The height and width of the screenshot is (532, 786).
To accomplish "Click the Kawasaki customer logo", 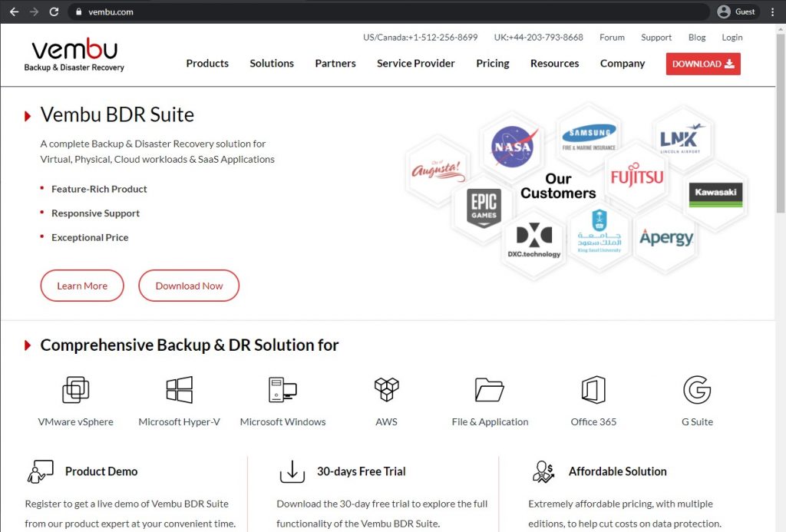I will [x=715, y=195].
